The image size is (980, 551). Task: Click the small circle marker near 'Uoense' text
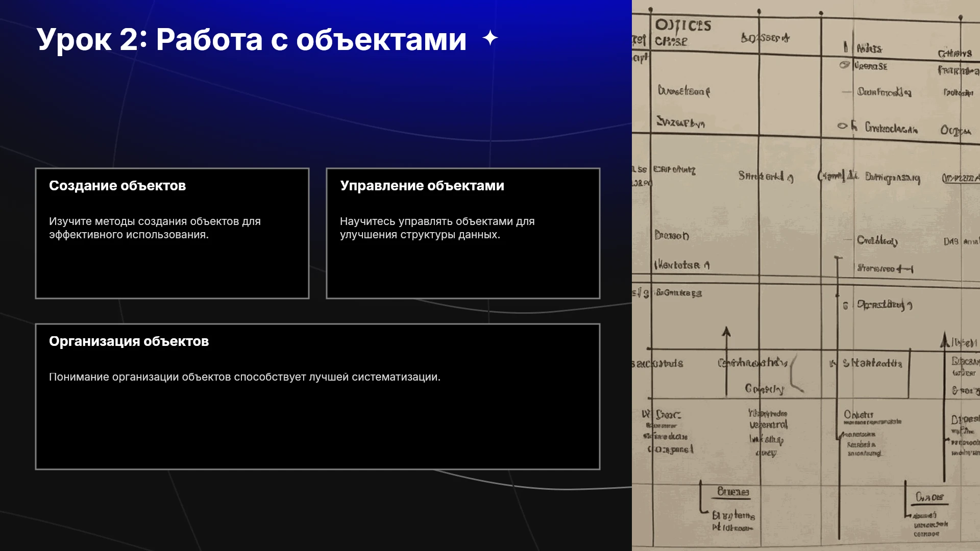click(x=844, y=65)
